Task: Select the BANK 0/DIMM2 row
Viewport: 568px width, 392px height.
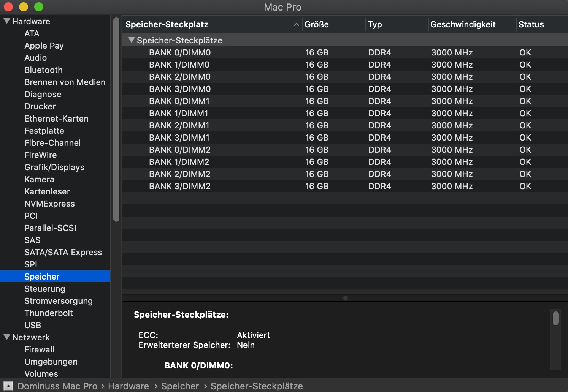Action: (345, 150)
